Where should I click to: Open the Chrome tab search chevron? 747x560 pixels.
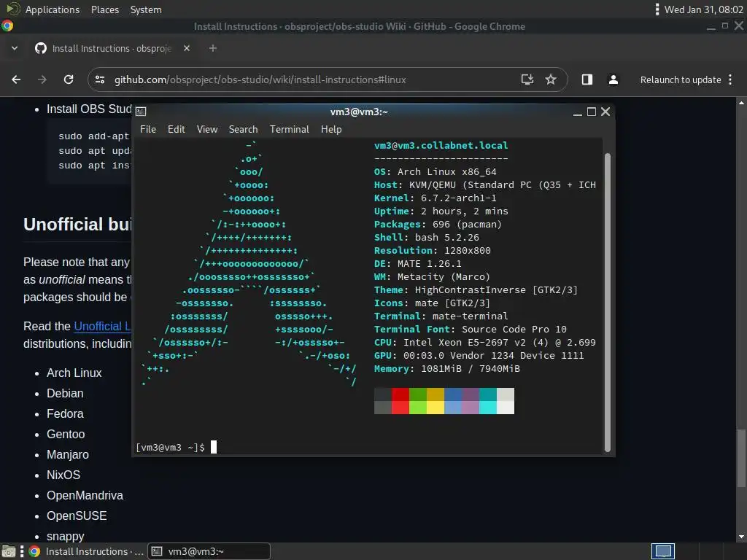(x=15, y=48)
